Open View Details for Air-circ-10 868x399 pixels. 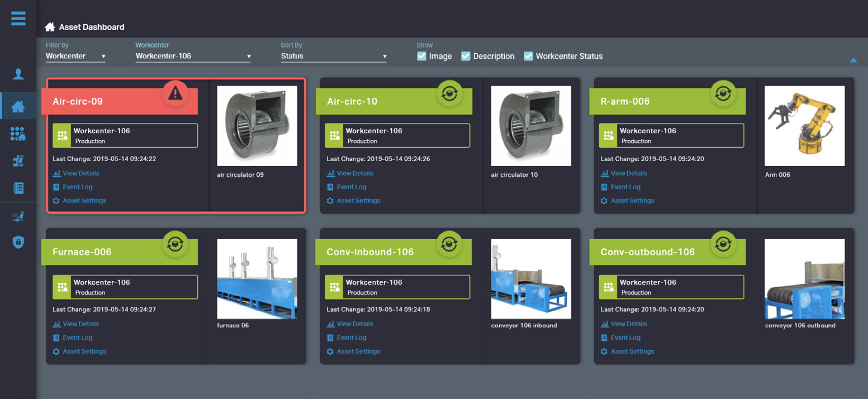pyautogui.click(x=350, y=173)
